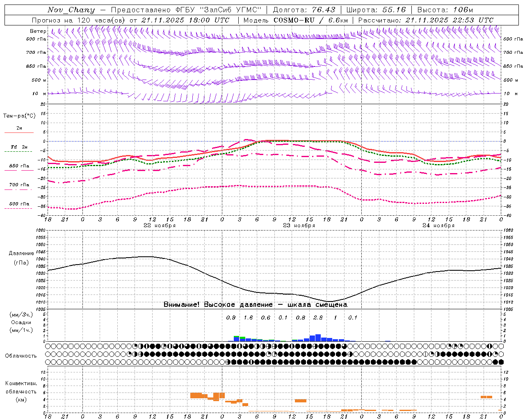
Task: Click the (мм/3ч.) precipitation unit label
Action: tap(21, 315)
